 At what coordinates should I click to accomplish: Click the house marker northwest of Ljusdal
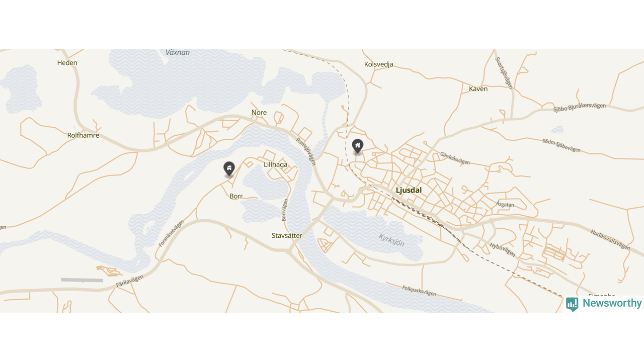pos(357,146)
